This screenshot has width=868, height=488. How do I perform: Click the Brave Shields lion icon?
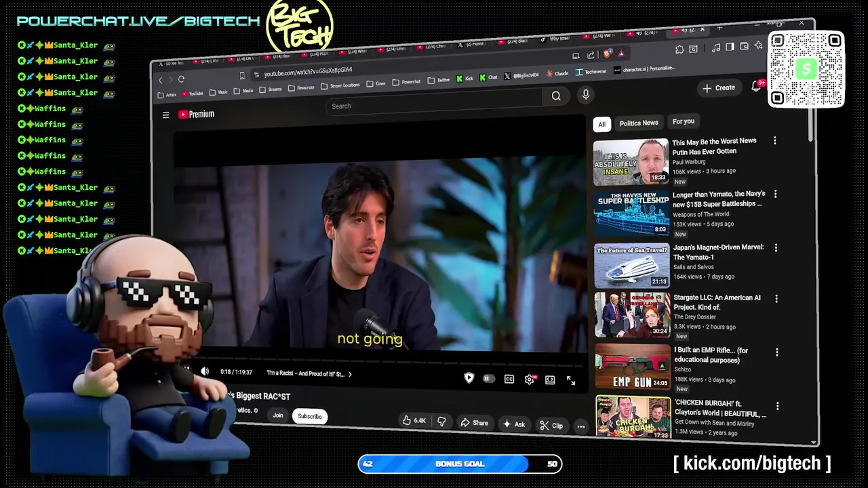[608, 53]
